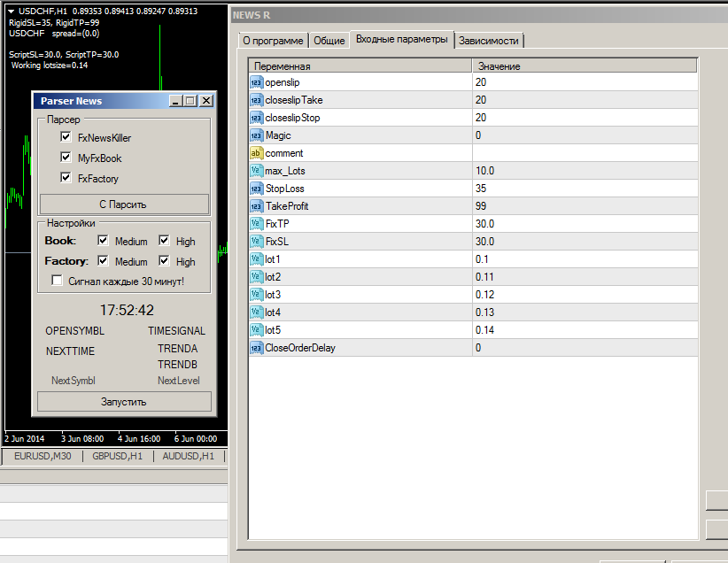Toggle the Book Medium checkbox
The height and width of the screenshot is (563, 728).
[x=103, y=241]
